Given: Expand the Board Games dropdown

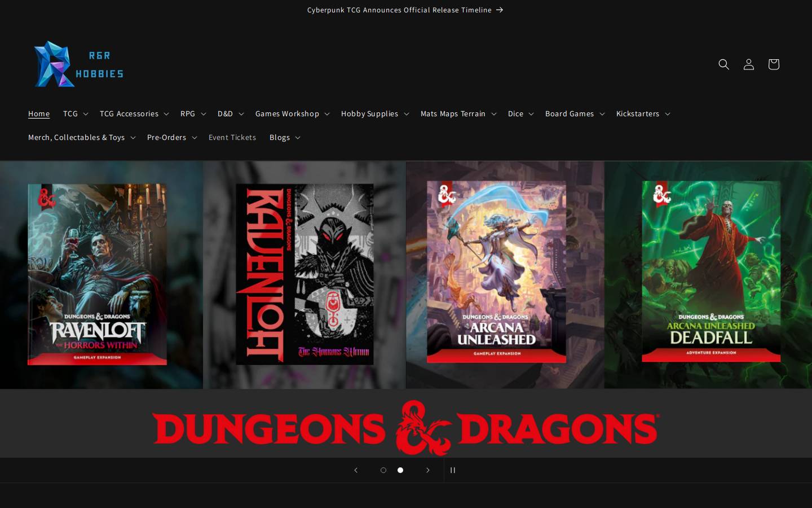Looking at the screenshot, I should point(575,114).
